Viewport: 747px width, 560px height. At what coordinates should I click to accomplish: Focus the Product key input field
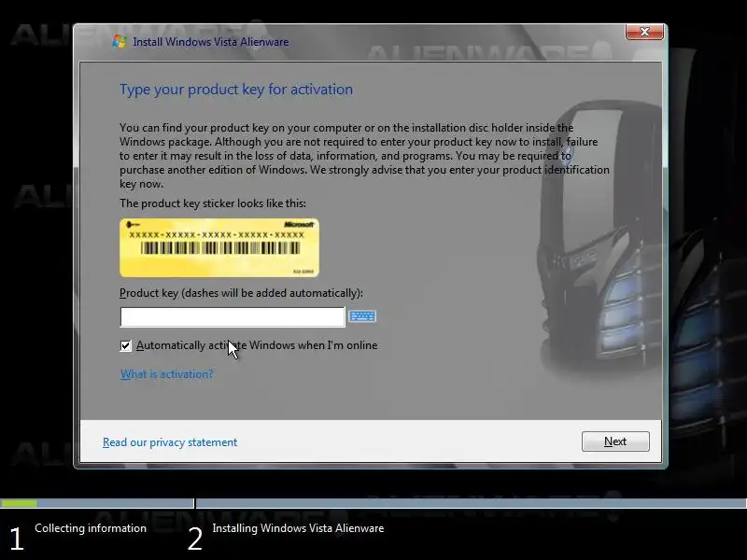pyautogui.click(x=233, y=317)
